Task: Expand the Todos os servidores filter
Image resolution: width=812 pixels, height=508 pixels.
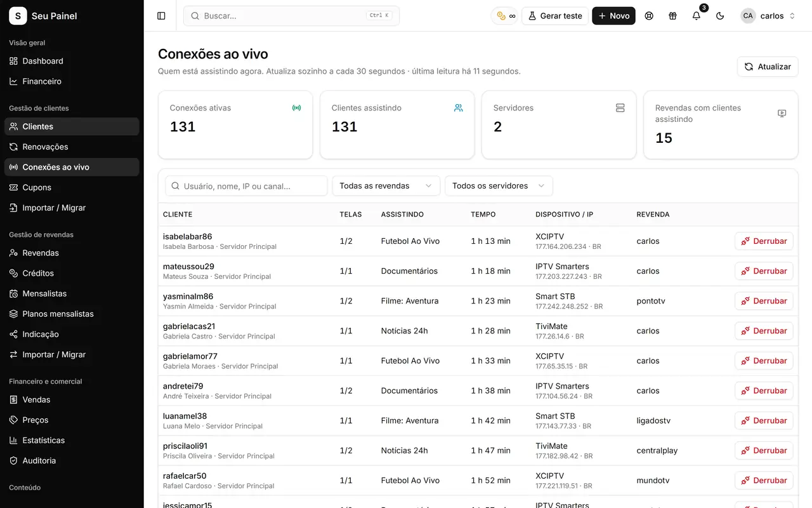Action: tap(499, 186)
